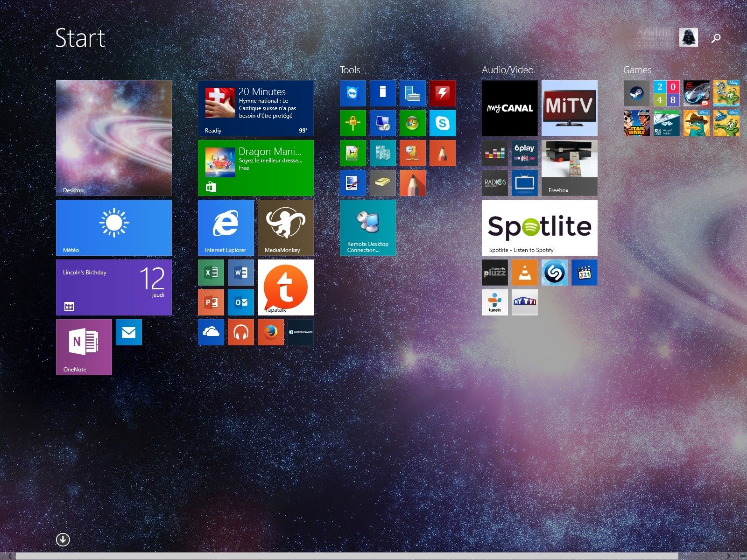
Task: Open the Word tile
Action: click(241, 273)
